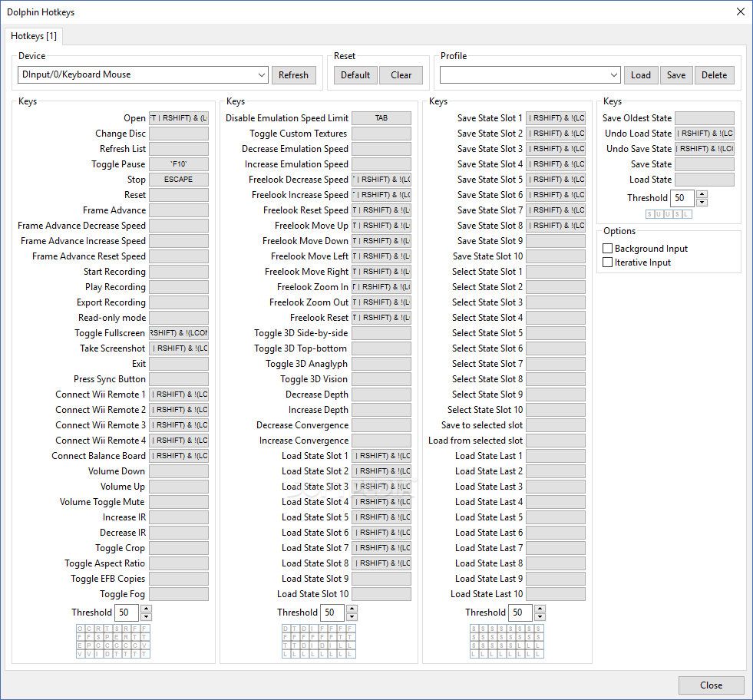Click the Save profile button

point(676,75)
